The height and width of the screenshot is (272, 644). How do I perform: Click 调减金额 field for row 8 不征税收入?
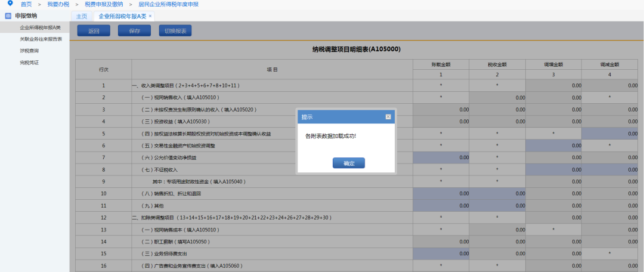tap(610, 169)
